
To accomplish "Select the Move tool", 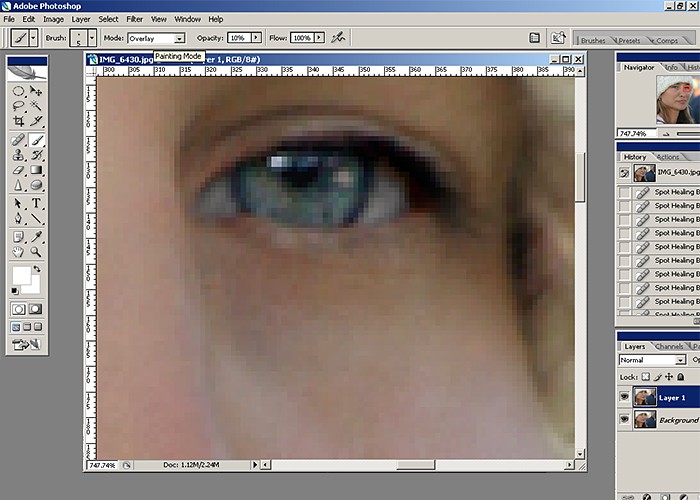I will tap(36, 92).
